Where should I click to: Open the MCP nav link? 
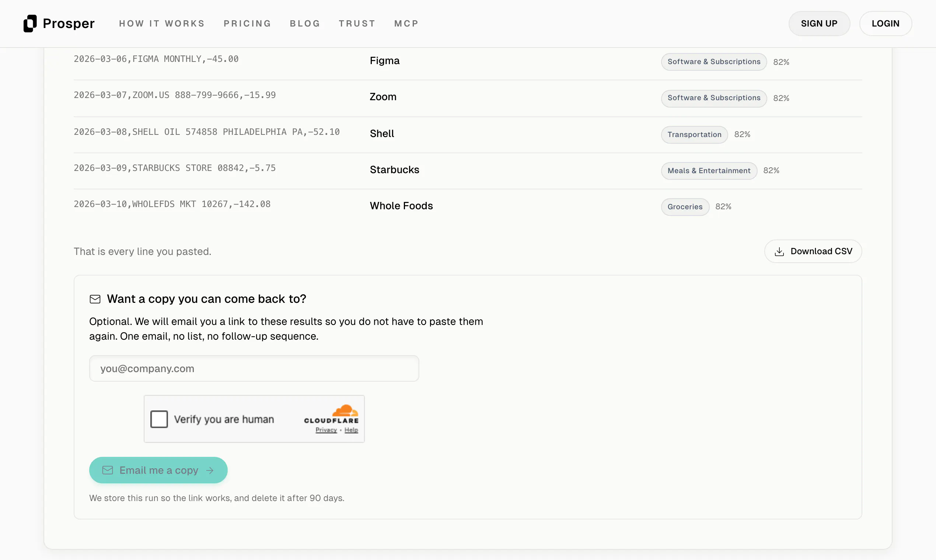(406, 24)
